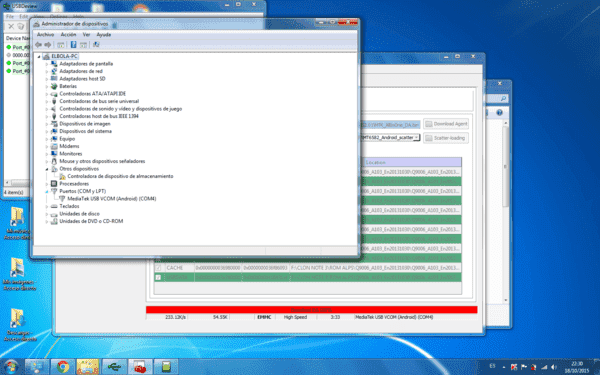The height and width of the screenshot is (375, 600).
Task: Click EMMC in flash tool status bar
Action: pos(264,317)
